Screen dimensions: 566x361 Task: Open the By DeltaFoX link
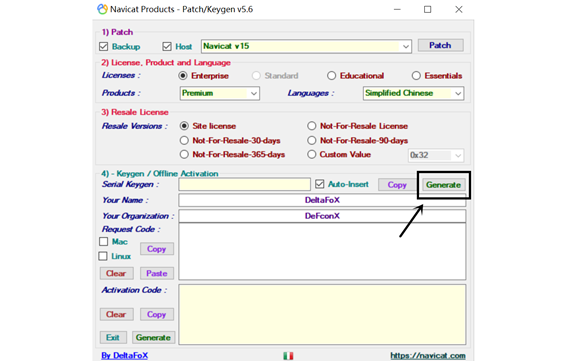125,356
